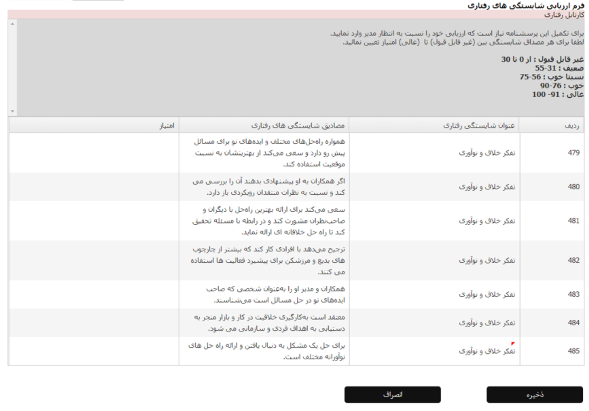The height and width of the screenshot is (411, 589).
Task: Click the instruction sentence starting برای تکمیل این پرسشنامه
Action: tap(457, 33)
